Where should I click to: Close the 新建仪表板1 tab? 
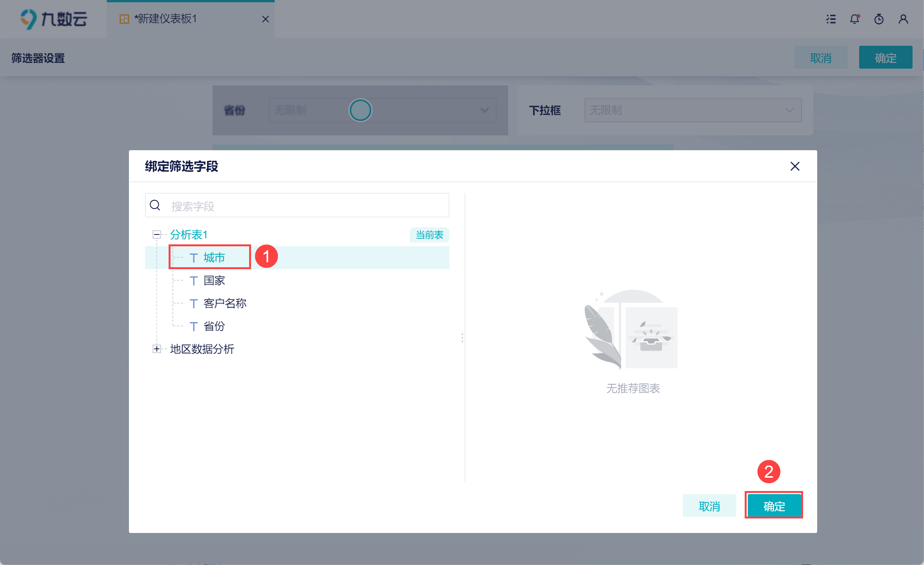[x=266, y=19]
